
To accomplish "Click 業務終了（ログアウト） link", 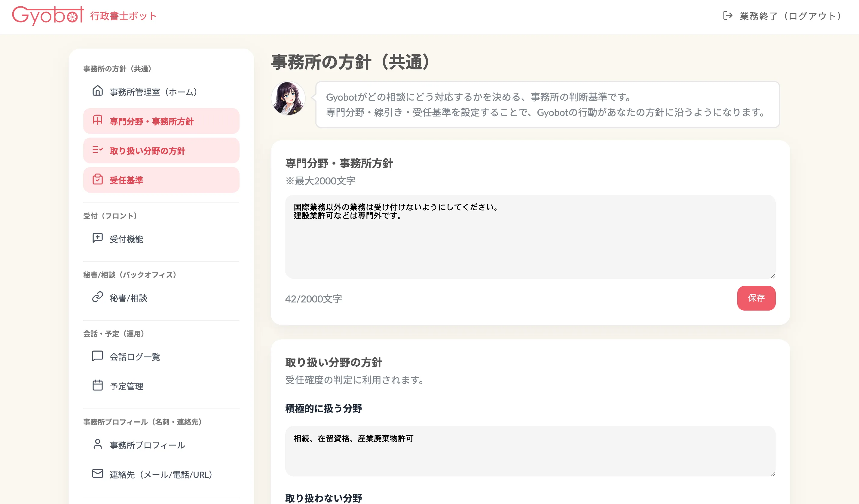I will [x=790, y=16].
